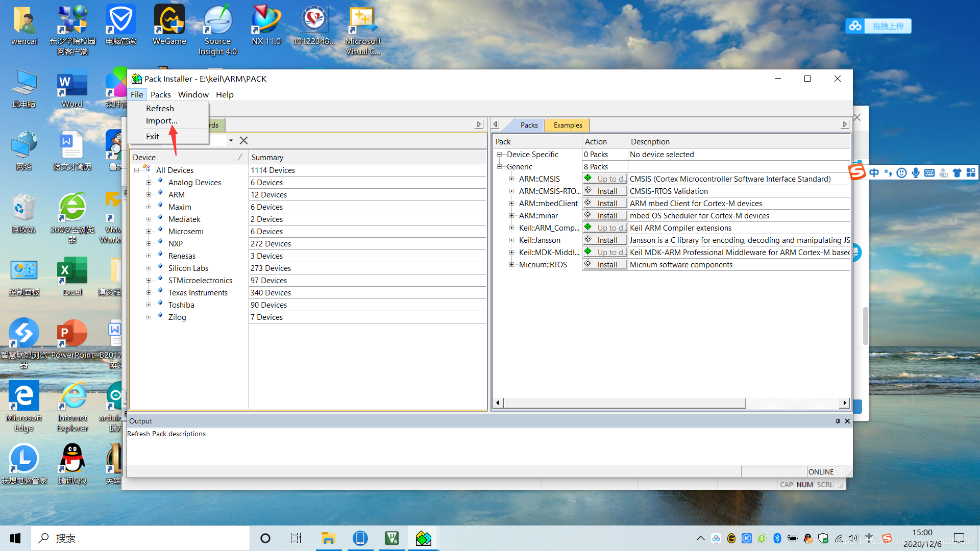The image size is (980, 551).
Task: Select ARM manufacturer in device list
Action: pyautogui.click(x=176, y=194)
